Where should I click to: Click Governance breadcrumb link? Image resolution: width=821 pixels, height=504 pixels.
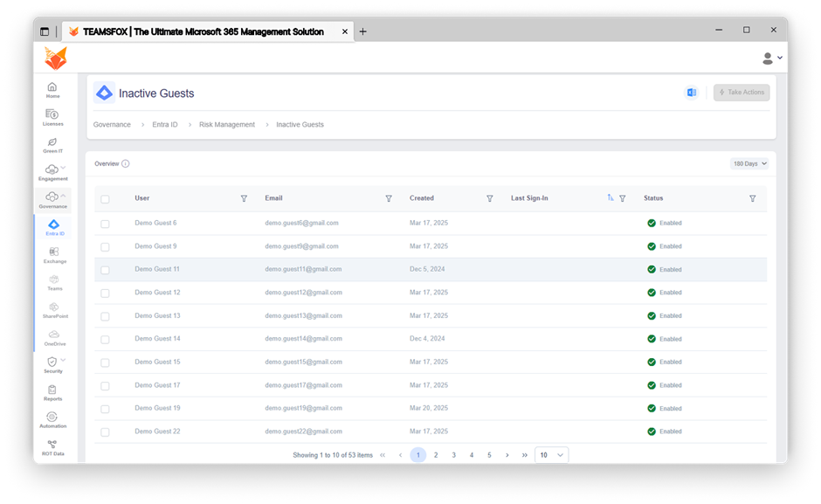click(112, 125)
